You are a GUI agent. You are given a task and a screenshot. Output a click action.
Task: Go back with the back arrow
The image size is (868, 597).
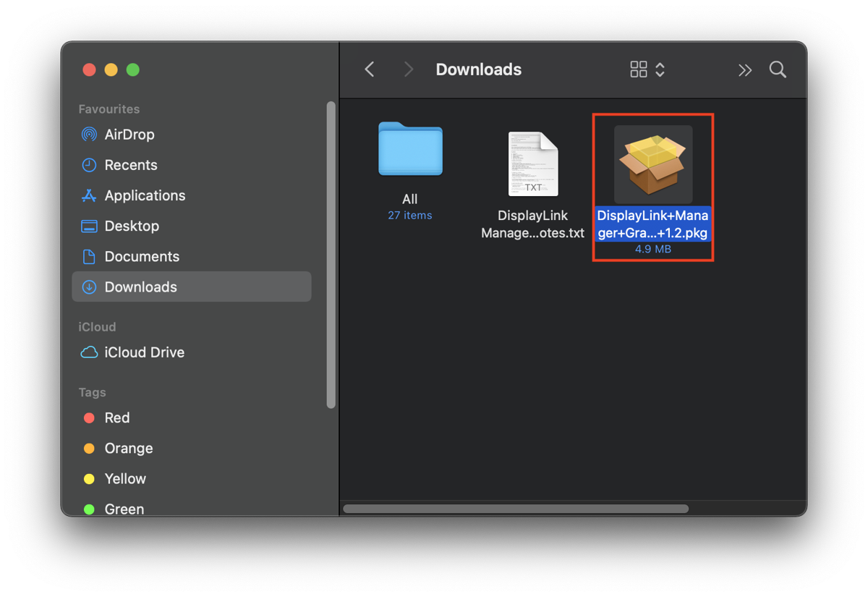pyautogui.click(x=369, y=69)
